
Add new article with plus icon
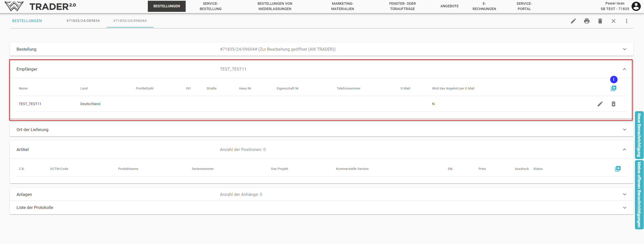pos(617,169)
